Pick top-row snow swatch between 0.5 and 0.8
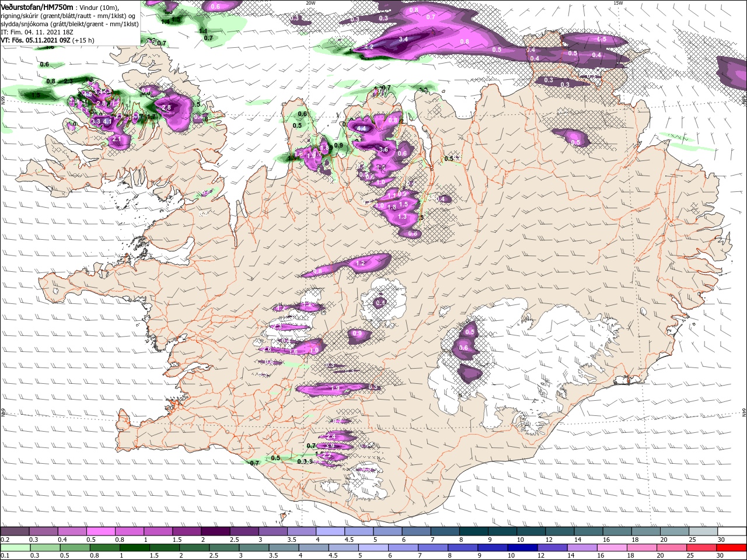The height and width of the screenshot is (560, 747). click(x=100, y=531)
